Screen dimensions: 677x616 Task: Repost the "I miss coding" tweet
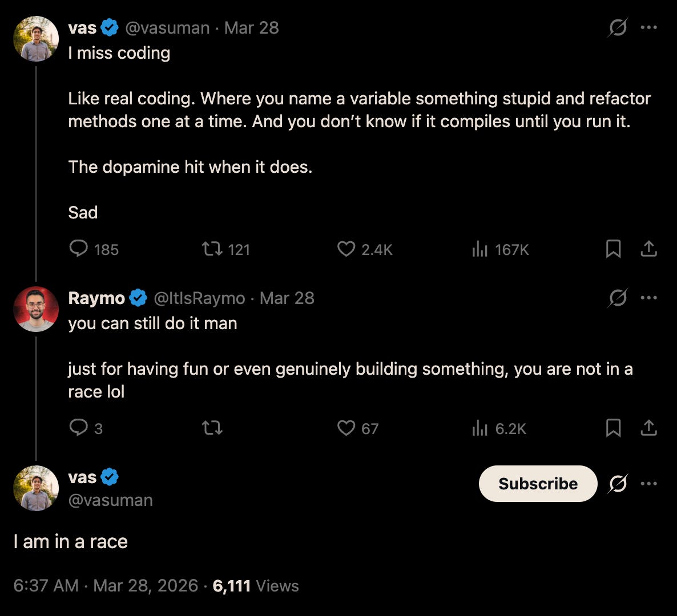(x=212, y=249)
